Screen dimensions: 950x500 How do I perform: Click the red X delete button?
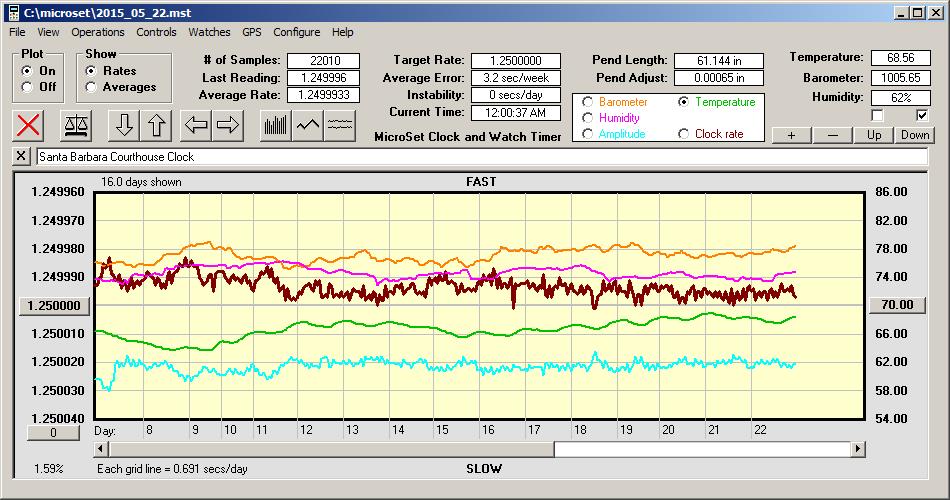(x=30, y=125)
